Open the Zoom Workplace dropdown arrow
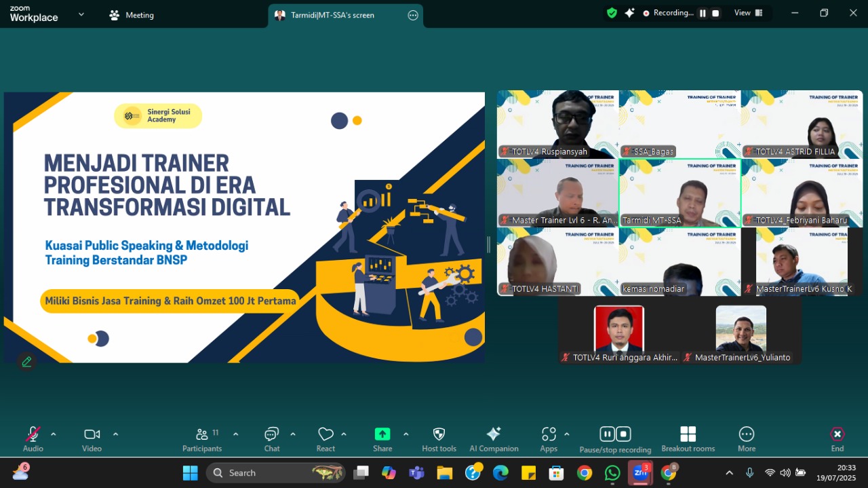Image resolution: width=868 pixels, height=488 pixels. click(x=81, y=14)
